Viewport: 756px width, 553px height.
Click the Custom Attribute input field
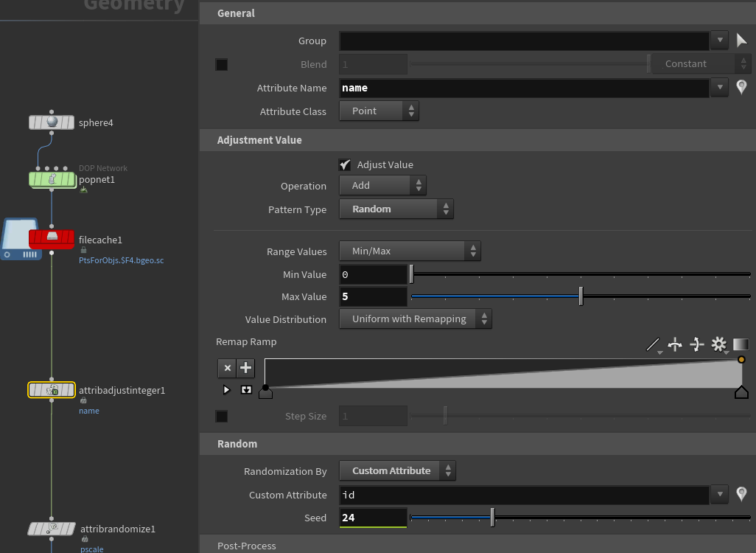pyautogui.click(x=524, y=495)
